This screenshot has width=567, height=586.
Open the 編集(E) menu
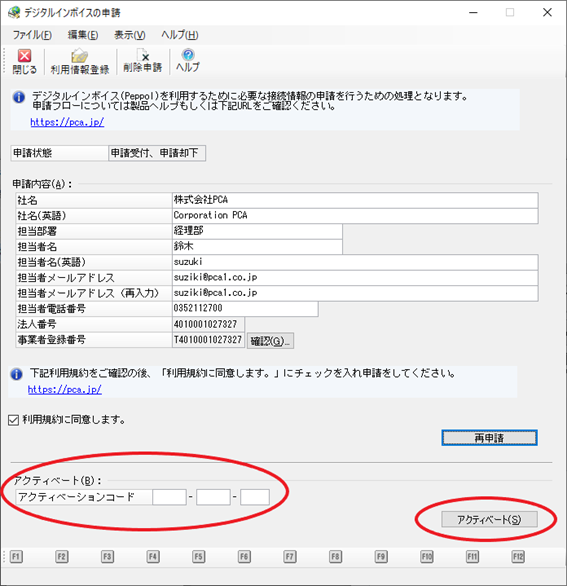[83, 35]
